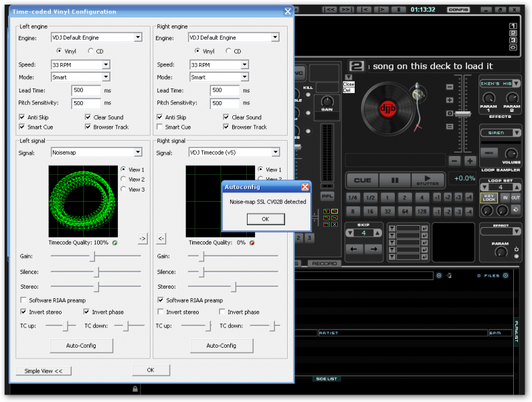The width and height of the screenshot is (532, 402).
Task: Click right Pitch Sensitivity input field
Action: [x=225, y=103]
